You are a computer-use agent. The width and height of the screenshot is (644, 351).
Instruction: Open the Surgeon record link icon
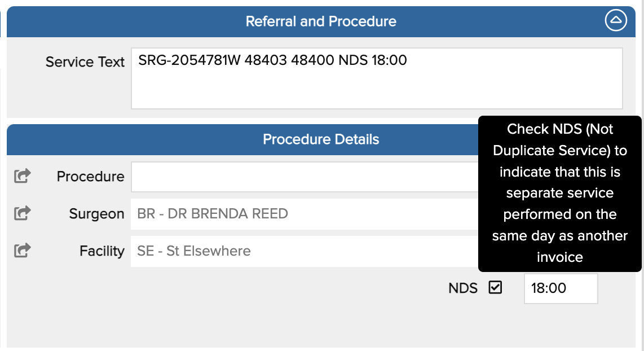coord(22,213)
